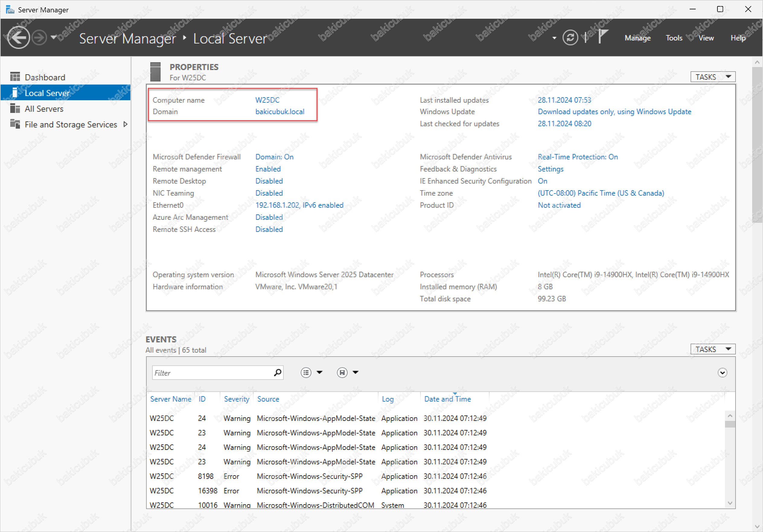
Task: Sort by Server Name column header
Action: pyautogui.click(x=171, y=399)
